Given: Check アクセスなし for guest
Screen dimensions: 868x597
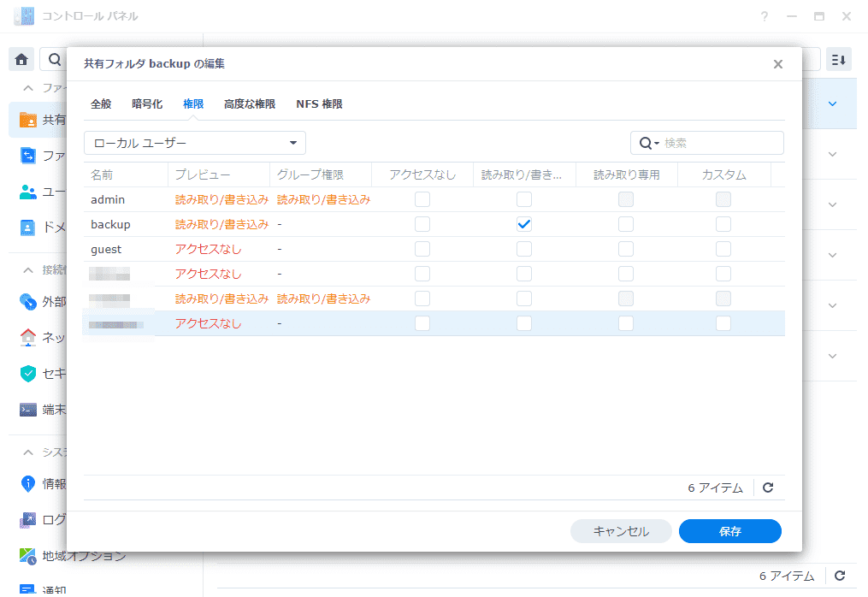Looking at the screenshot, I should 422,249.
